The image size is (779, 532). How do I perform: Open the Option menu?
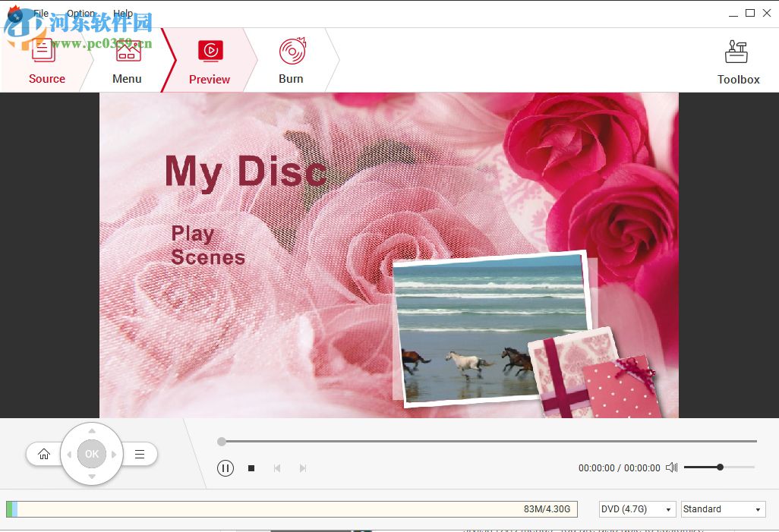80,13
